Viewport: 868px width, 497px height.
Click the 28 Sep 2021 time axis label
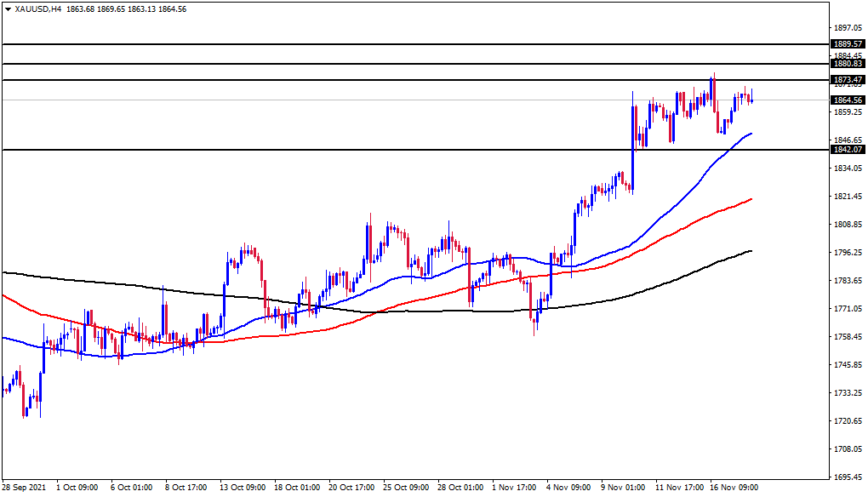[x=24, y=488]
